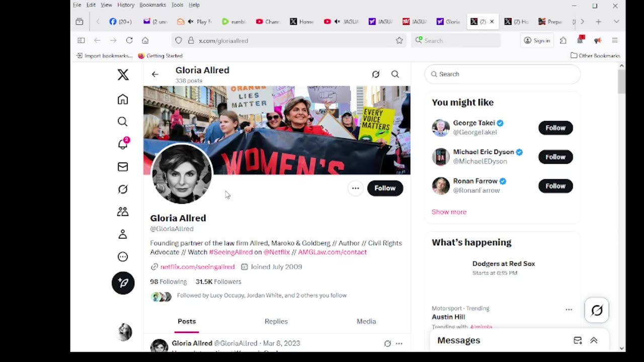Open #SeeingAllred hashtag link
This screenshot has width=644, height=362.
coord(230,252)
